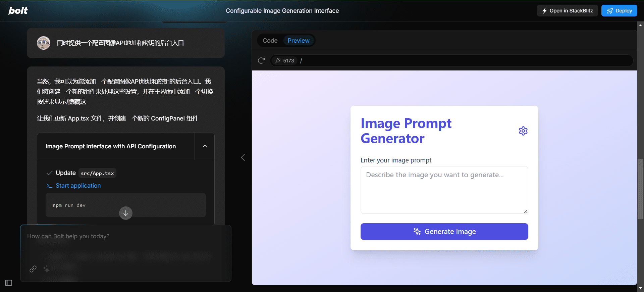
Task: Click the vertical scrollbar on the right
Action: click(640, 189)
